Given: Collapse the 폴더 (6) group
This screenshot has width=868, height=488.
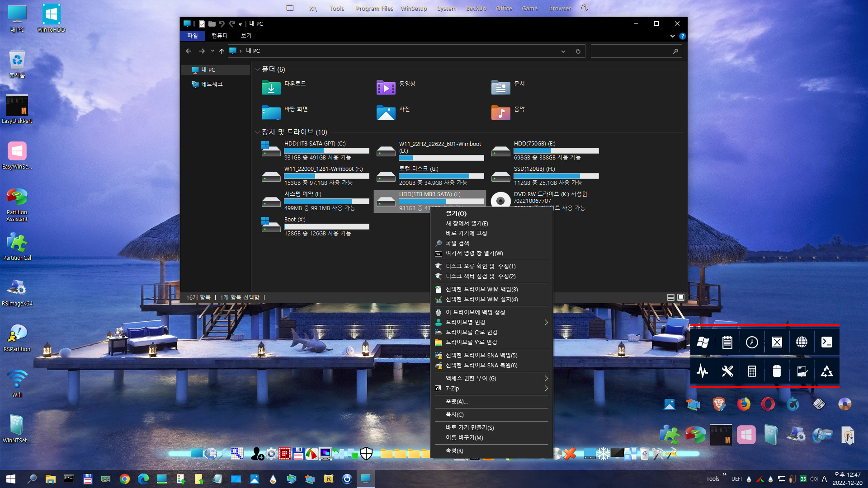Looking at the screenshot, I should 257,69.
